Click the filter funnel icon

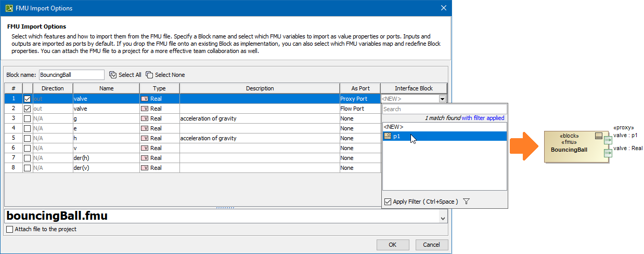click(x=466, y=202)
